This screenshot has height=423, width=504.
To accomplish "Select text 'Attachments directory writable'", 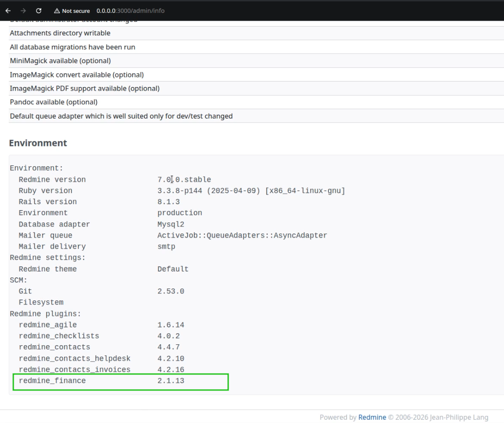I will [60, 33].
